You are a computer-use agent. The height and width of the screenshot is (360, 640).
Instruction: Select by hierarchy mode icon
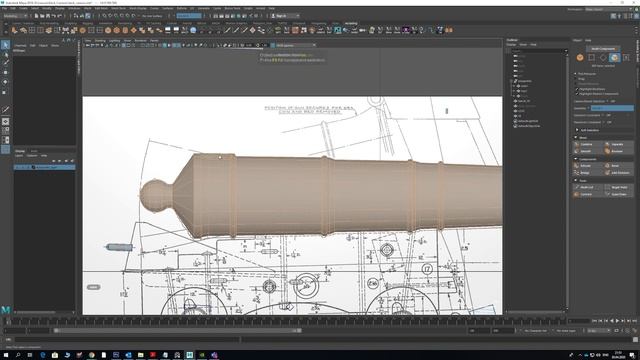coord(76,16)
